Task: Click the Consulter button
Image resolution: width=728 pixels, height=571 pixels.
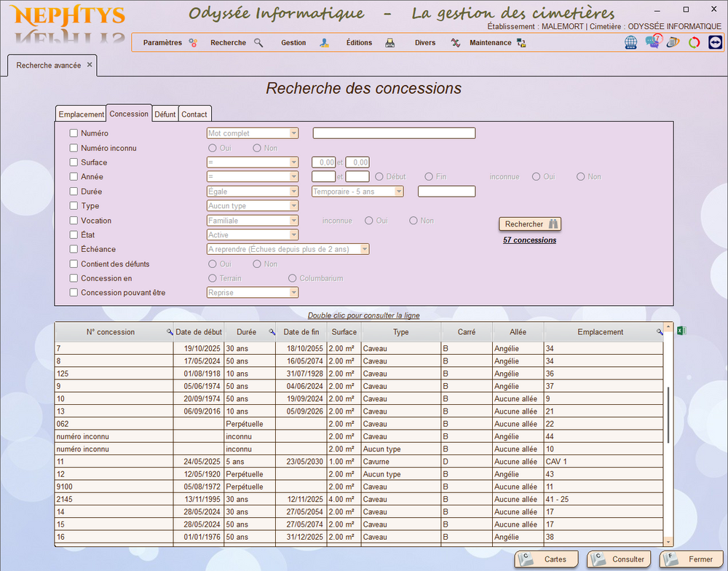Action: point(619,559)
